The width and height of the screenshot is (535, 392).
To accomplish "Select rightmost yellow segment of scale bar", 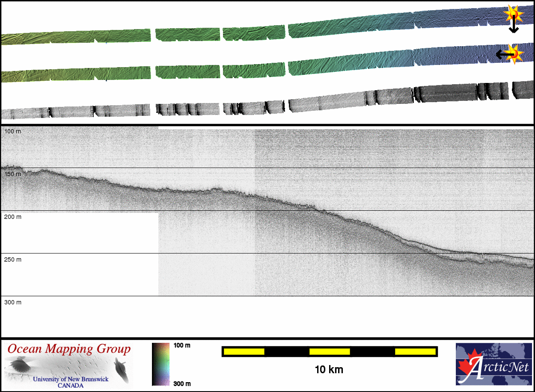I will point(415,351).
